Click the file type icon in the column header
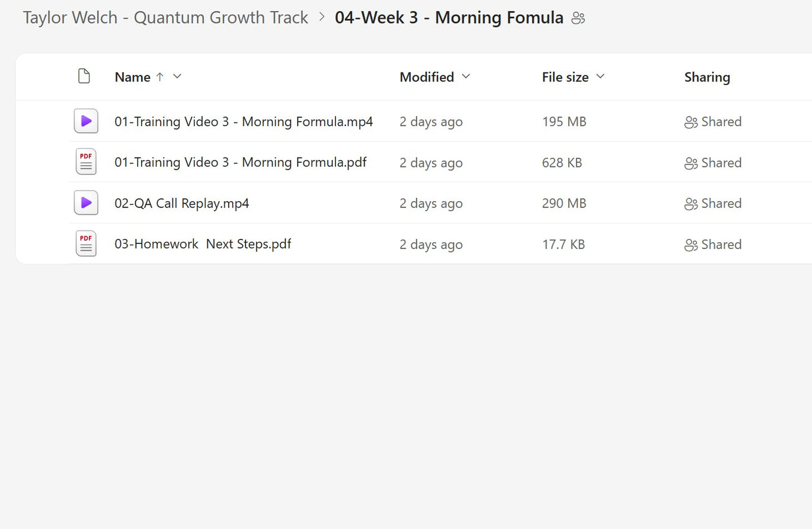The image size is (812, 529). (x=84, y=76)
